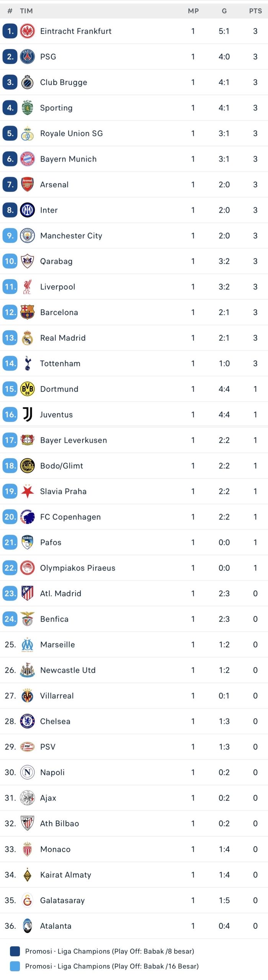268x980 pixels.
Task: Click the rank 1 position badge
Action: coord(10,31)
